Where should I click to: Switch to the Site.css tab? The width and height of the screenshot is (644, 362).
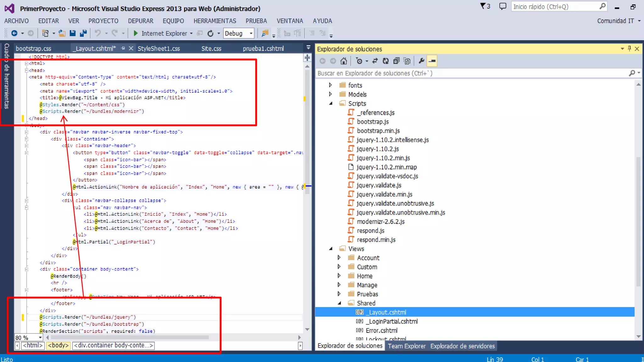pos(211,49)
